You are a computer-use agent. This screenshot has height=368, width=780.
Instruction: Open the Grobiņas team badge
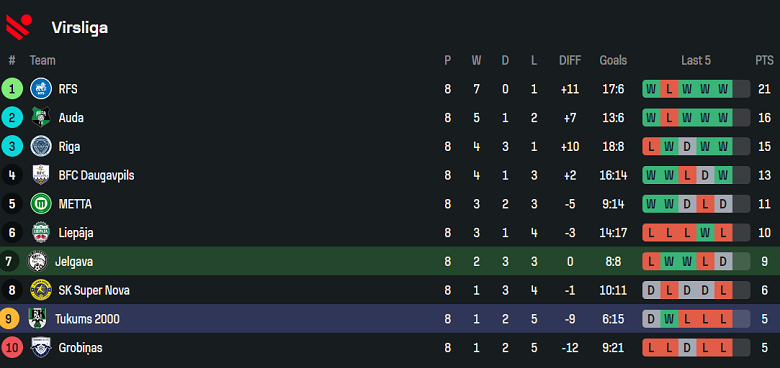tap(41, 348)
